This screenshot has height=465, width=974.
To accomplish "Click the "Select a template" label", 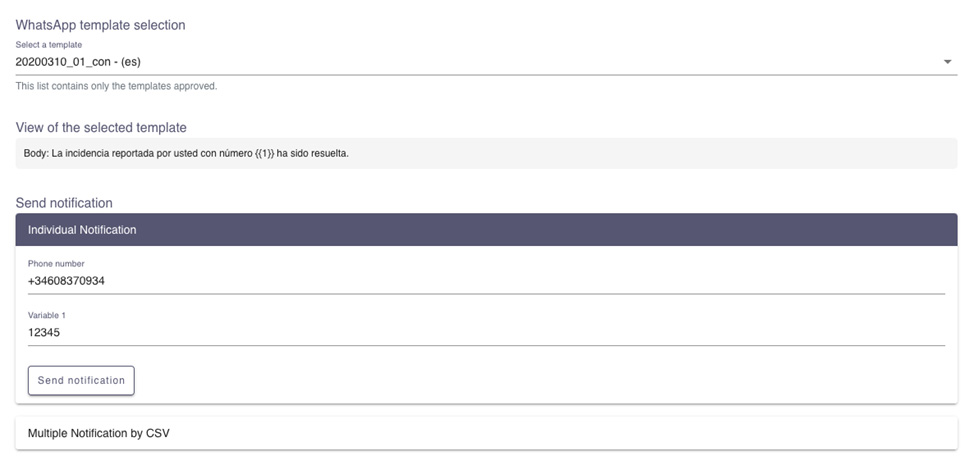I will point(49,45).
